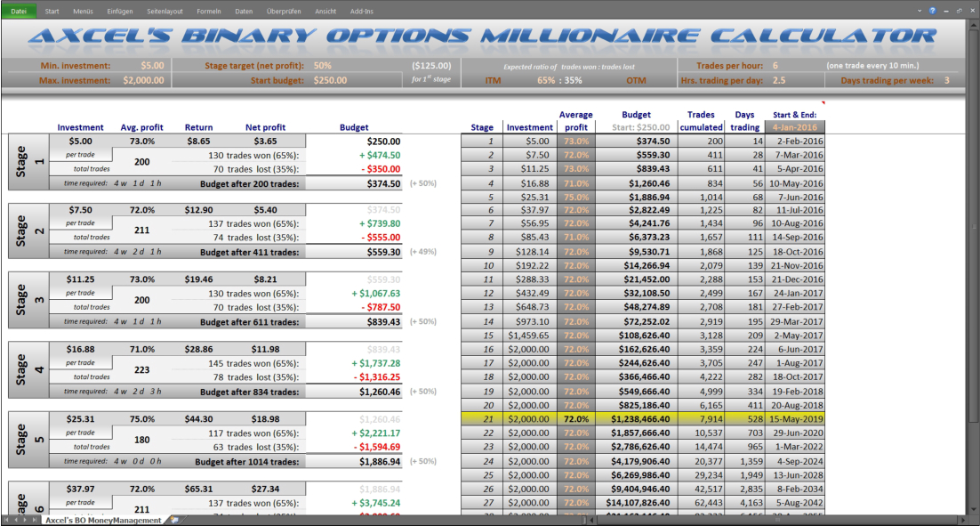Click the Min. investment $5.00 field
This screenshot has width=980, height=526.
pyautogui.click(x=152, y=66)
